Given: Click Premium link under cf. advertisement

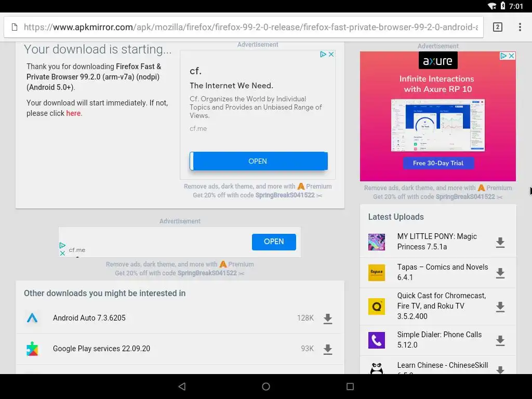Looking at the screenshot, I should click(315, 187).
